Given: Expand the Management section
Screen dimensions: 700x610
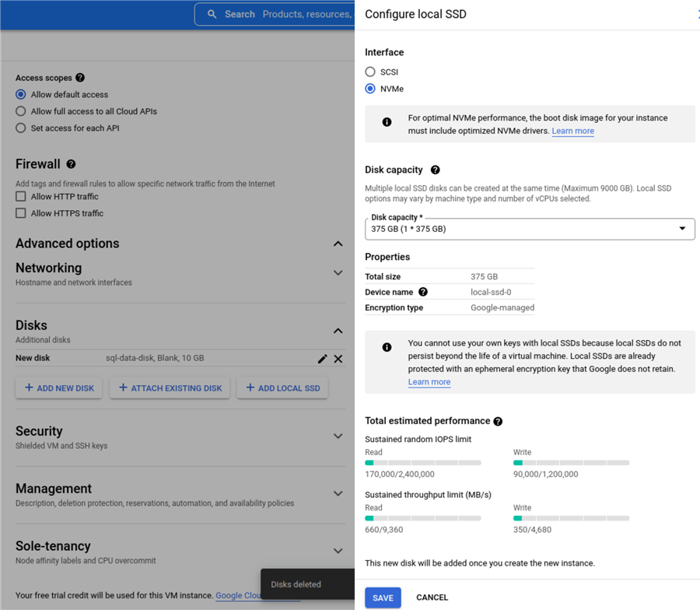Looking at the screenshot, I should click(338, 493).
